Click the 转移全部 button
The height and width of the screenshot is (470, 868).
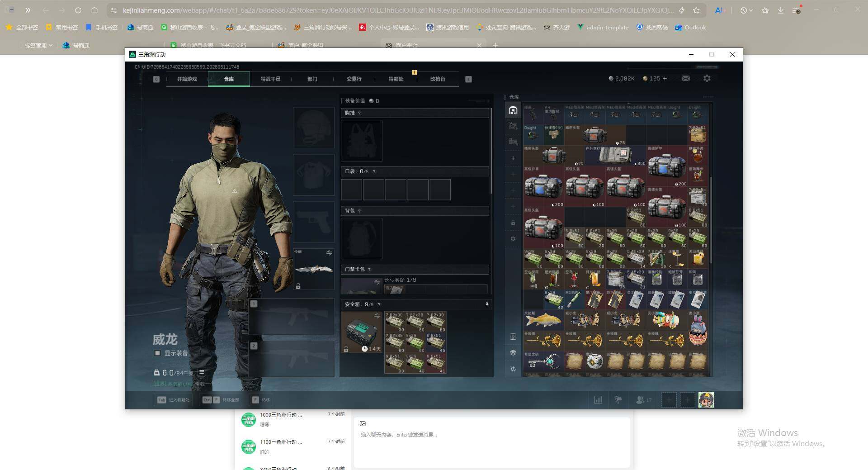(221, 400)
